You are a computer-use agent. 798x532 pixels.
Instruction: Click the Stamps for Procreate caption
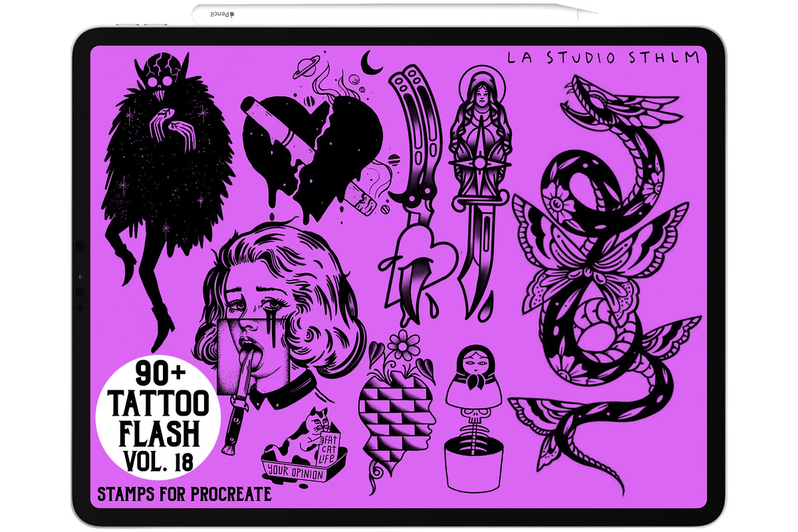coord(184,494)
